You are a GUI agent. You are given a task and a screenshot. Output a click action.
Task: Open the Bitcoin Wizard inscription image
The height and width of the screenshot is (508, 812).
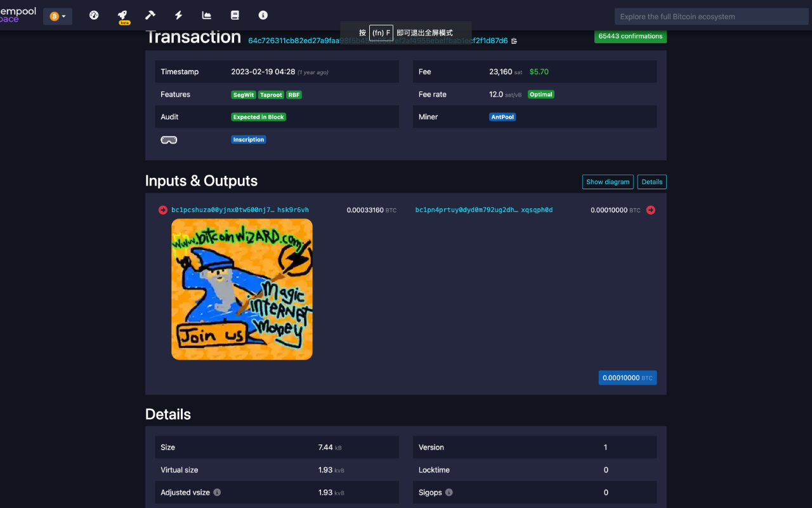click(x=242, y=290)
